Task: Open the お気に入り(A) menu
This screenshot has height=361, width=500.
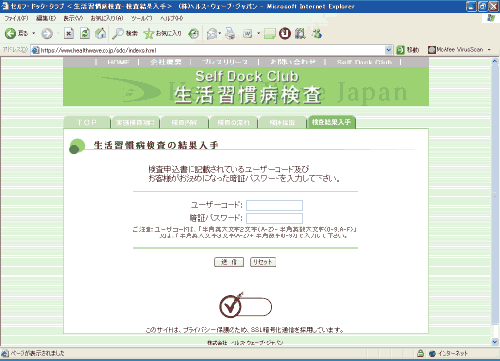Action: [107, 18]
